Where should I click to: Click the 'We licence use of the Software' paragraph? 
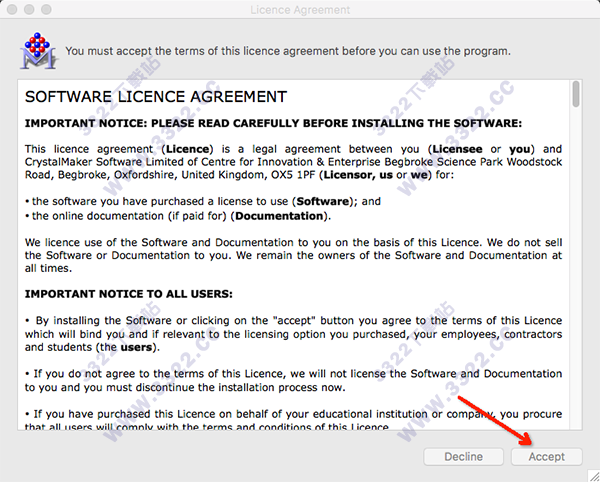click(x=293, y=255)
